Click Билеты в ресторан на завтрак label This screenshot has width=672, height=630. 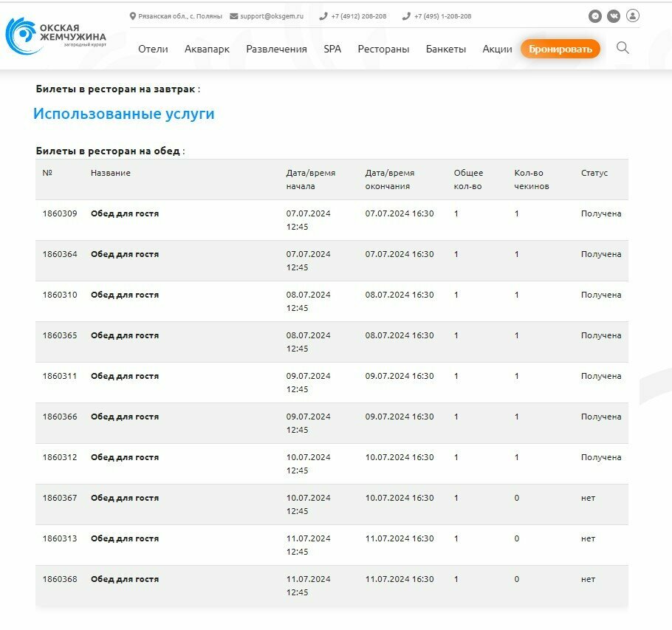(115, 89)
